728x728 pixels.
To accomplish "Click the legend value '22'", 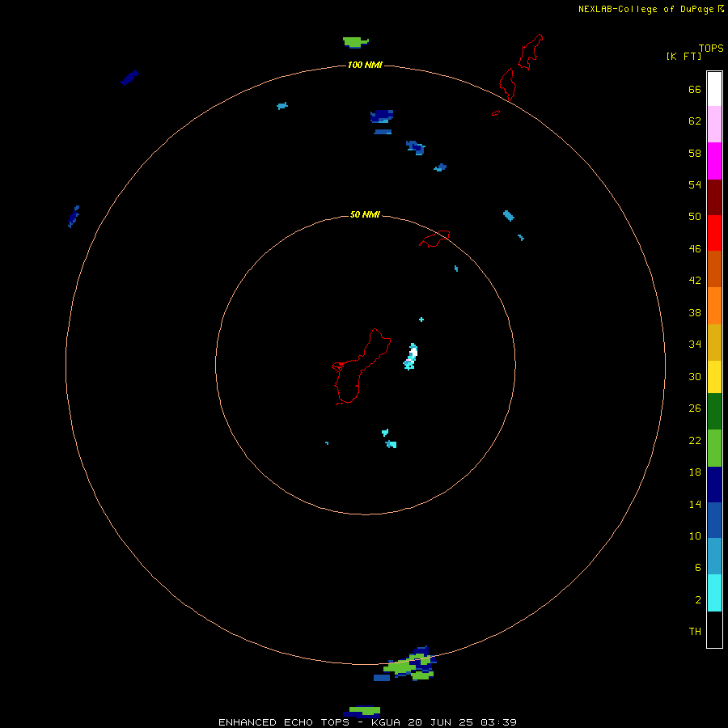I will [695, 440].
